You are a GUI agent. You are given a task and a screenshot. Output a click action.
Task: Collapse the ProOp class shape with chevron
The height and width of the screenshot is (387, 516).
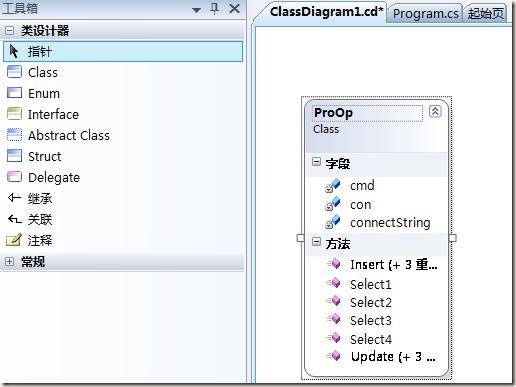click(435, 111)
